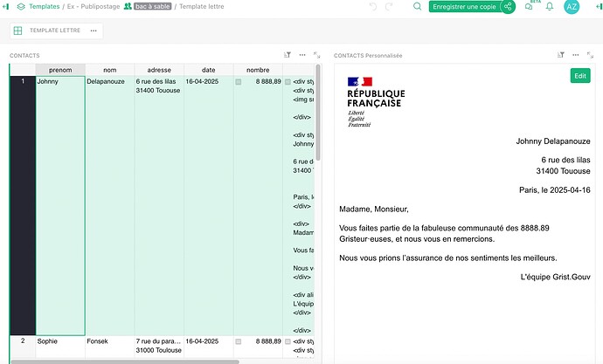
Task: Click the 7 rue du para address cell
Action: click(159, 347)
